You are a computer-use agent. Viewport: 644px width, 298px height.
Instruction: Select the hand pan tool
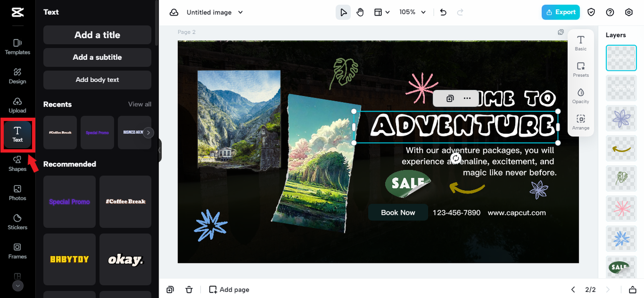360,13
